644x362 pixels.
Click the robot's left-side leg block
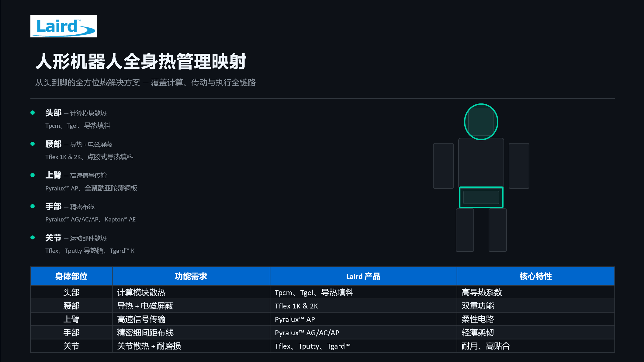[465, 230]
